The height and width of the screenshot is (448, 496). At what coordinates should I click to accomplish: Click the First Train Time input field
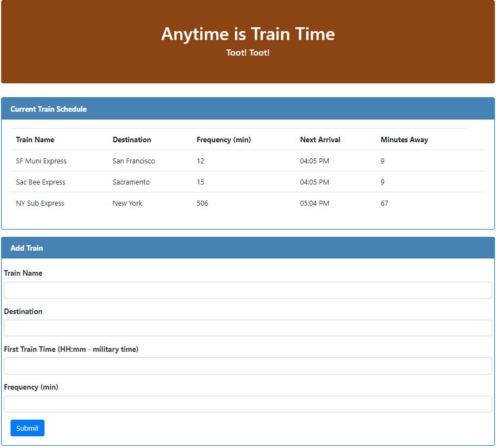(x=247, y=366)
